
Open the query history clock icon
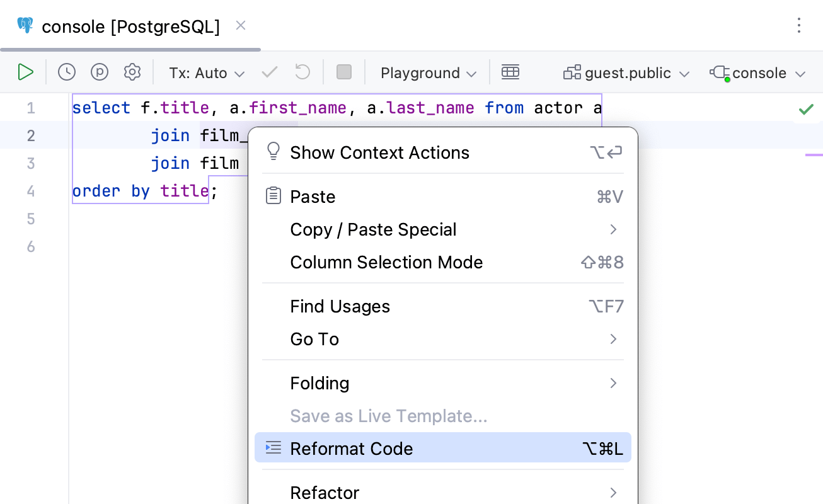click(66, 72)
